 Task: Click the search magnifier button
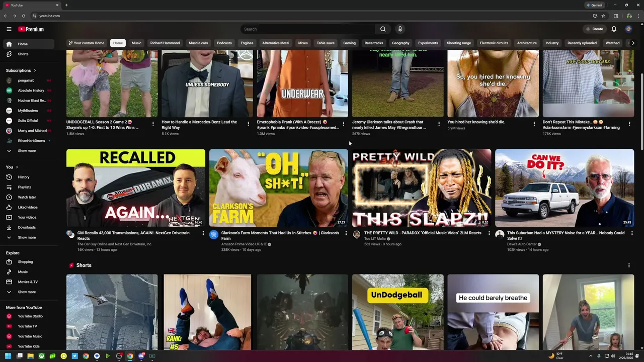click(383, 29)
